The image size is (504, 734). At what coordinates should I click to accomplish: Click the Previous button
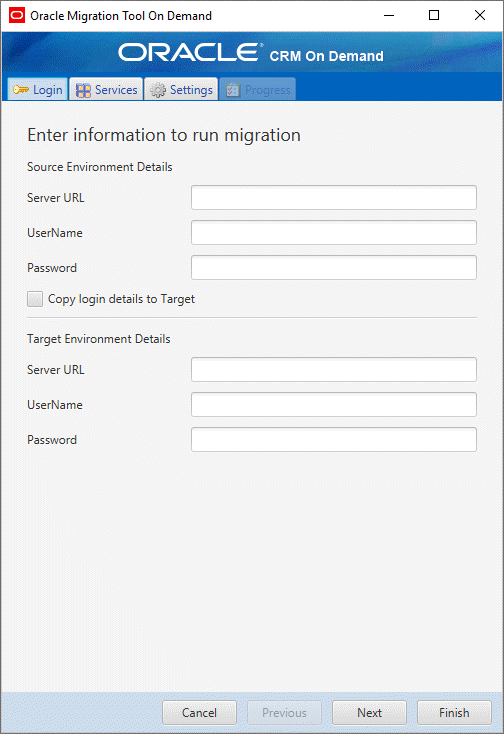[285, 712]
